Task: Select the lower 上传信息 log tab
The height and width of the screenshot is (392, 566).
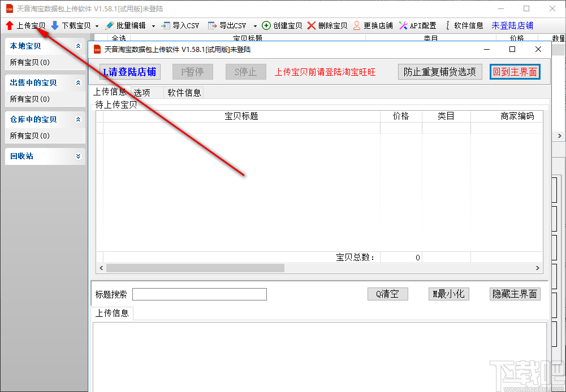Action: click(x=112, y=313)
